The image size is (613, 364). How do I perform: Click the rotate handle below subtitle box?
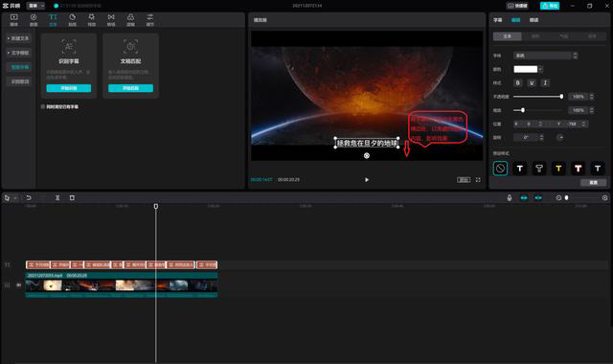tap(367, 155)
